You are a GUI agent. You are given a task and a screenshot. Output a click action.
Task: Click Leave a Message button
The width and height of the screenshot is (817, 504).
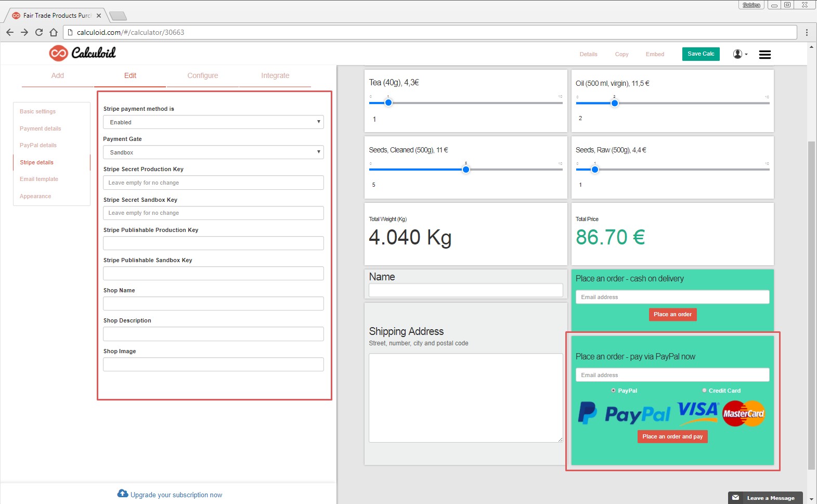pyautogui.click(x=765, y=498)
